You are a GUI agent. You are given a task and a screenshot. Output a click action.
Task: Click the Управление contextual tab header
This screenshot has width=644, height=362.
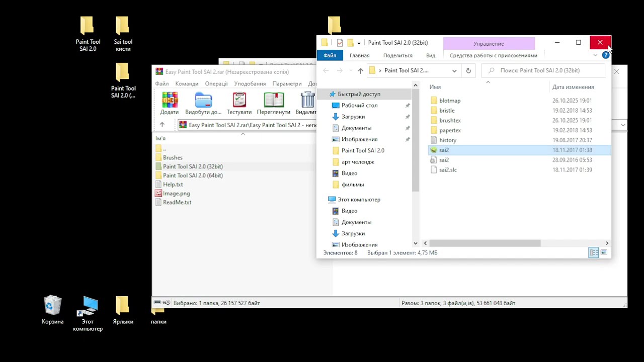click(489, 44)
